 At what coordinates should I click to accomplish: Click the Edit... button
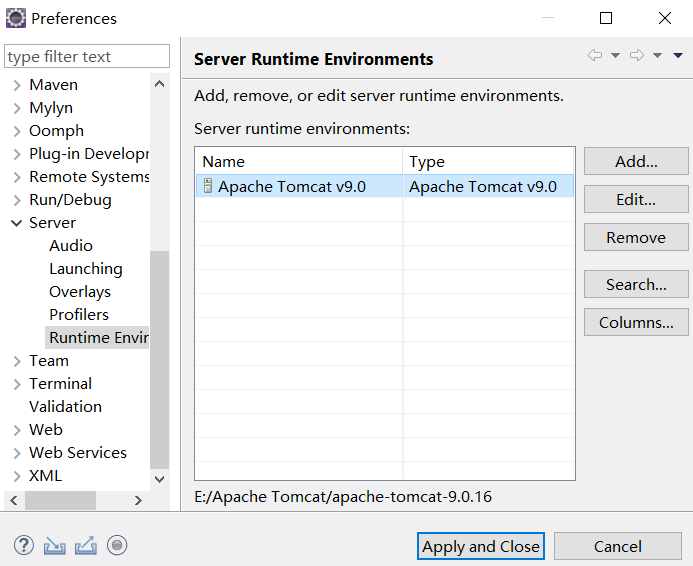(636, 199)
